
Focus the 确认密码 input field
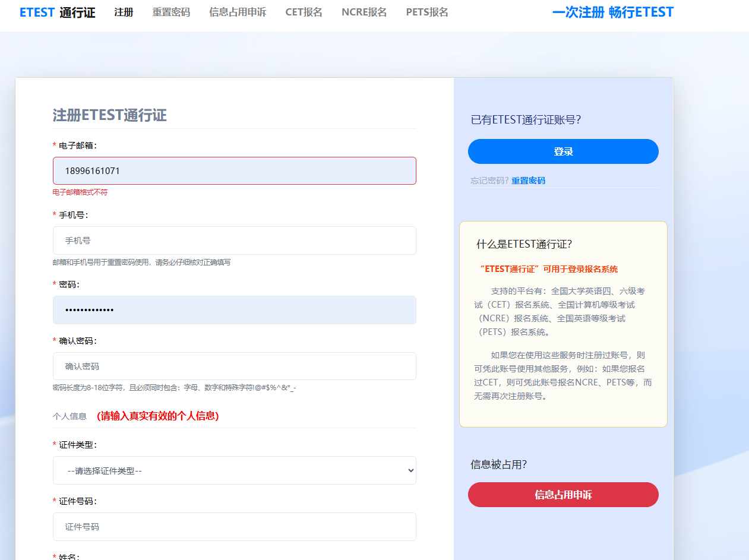point(234,366)
